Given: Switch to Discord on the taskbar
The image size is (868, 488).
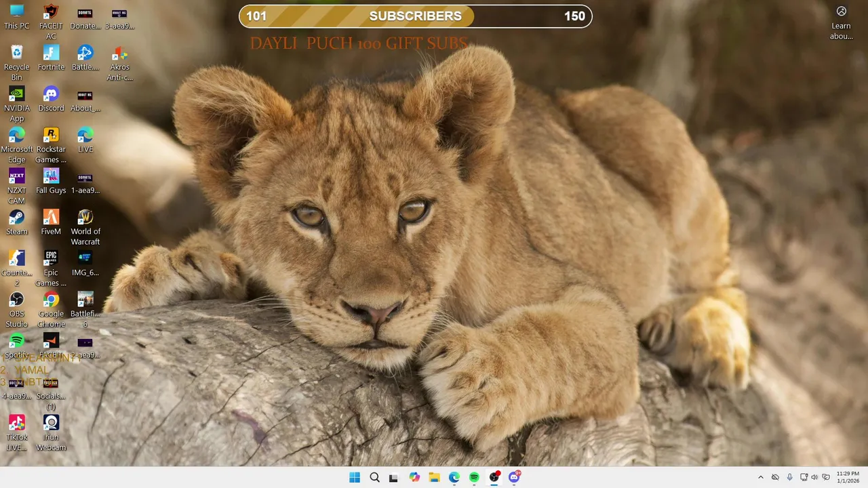Looking at the screenshot, I should (514, 477).
